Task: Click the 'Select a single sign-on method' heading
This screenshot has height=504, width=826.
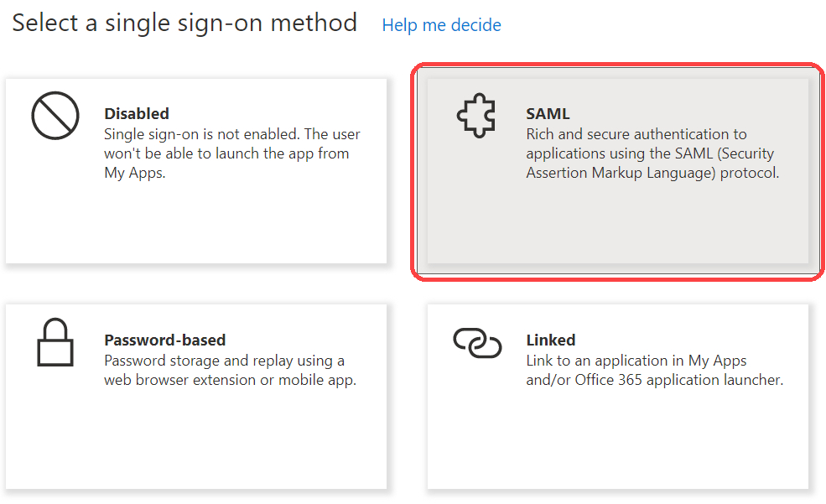Action: click(184, 23)
